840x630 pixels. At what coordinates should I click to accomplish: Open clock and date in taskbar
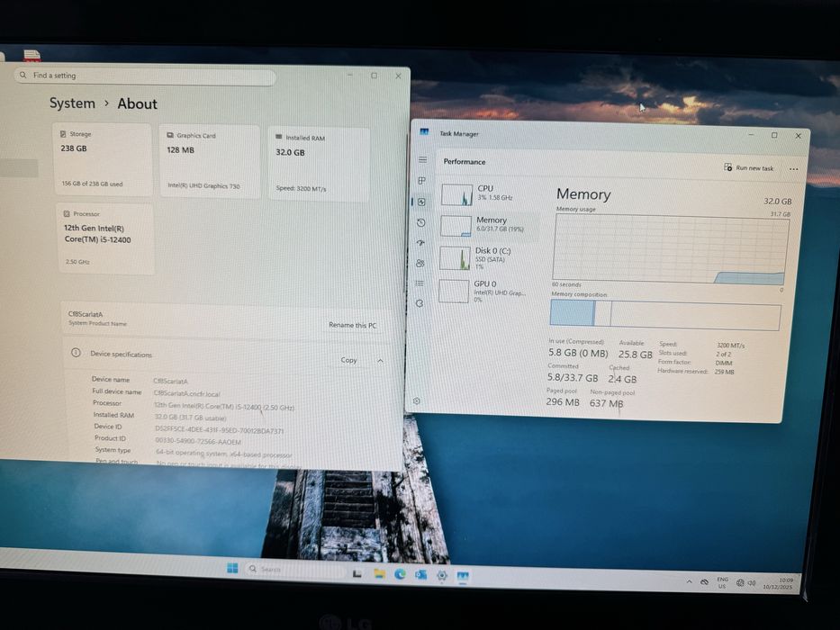click(780, 583)
